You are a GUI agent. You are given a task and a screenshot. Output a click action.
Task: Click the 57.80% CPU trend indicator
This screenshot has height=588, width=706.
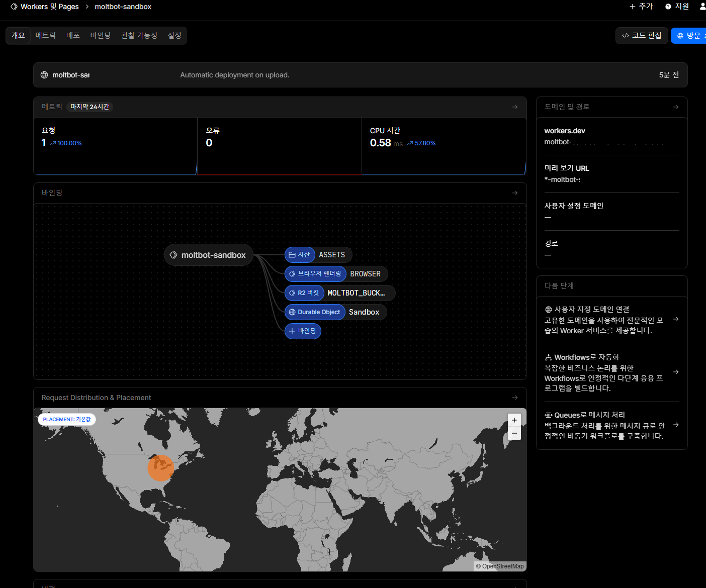pyautogui.click(x=421, y=143)
